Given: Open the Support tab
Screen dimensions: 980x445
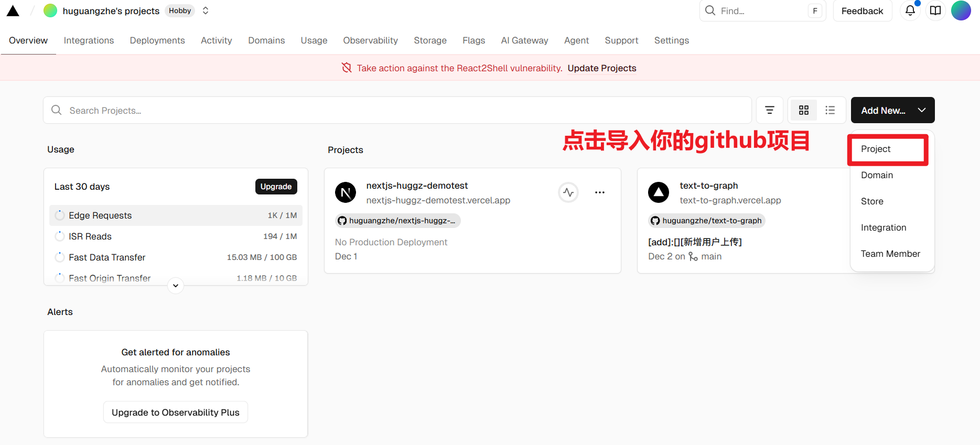Looking at the screenshot, I should pyautogui.click(x=621, y=40).
